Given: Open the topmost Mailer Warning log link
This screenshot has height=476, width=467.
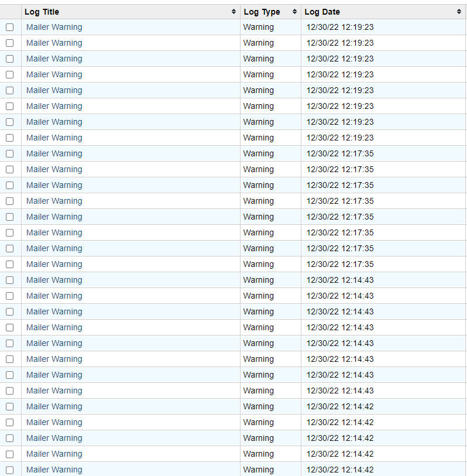Looking at the screenshot, I should 54,28.
